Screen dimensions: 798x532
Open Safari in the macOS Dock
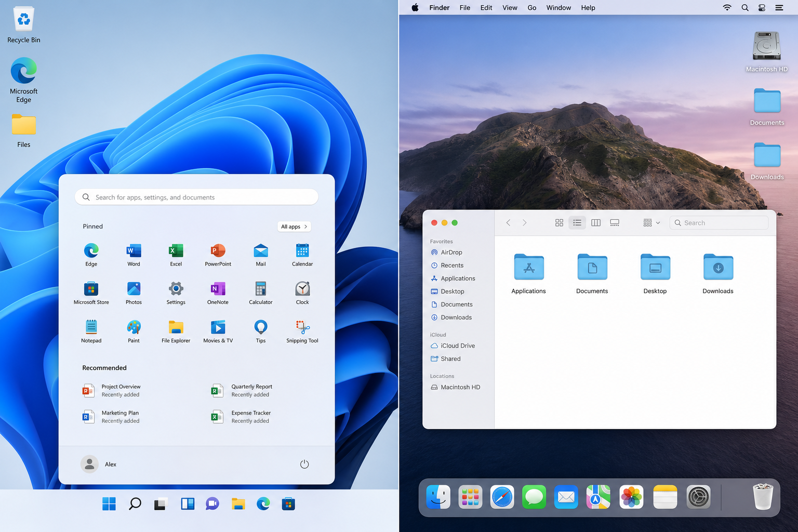tap(502, 497)
